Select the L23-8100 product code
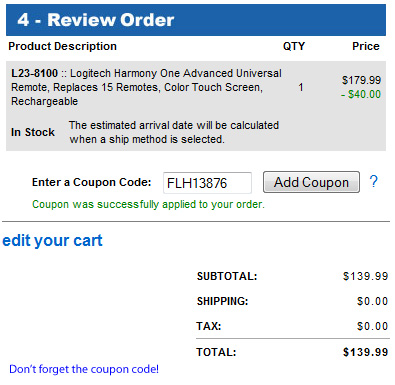Screen dimensions: 395x385 pos(34,73)
